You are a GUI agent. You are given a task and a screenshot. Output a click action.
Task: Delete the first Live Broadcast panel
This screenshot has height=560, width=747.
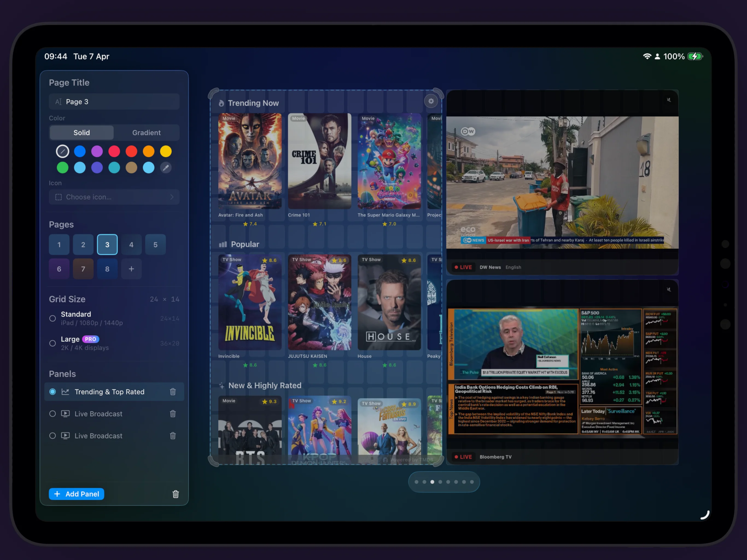pos(173,414)
